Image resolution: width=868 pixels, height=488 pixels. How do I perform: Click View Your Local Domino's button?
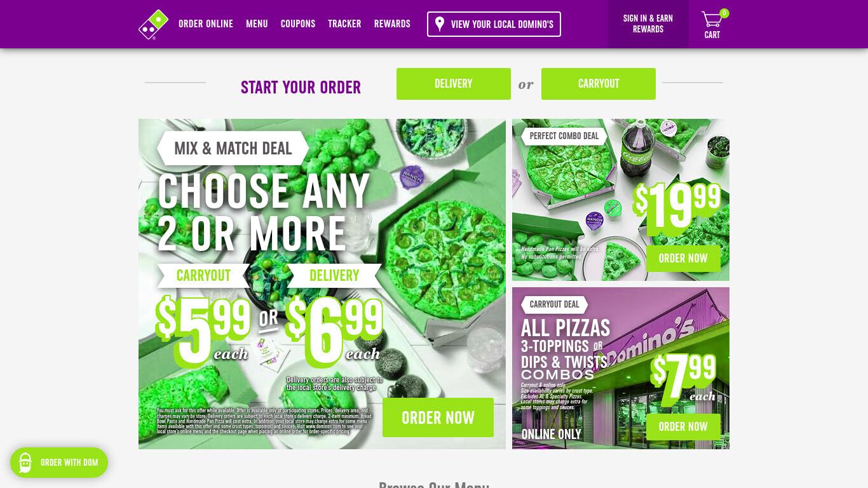[x=494, y=24]
